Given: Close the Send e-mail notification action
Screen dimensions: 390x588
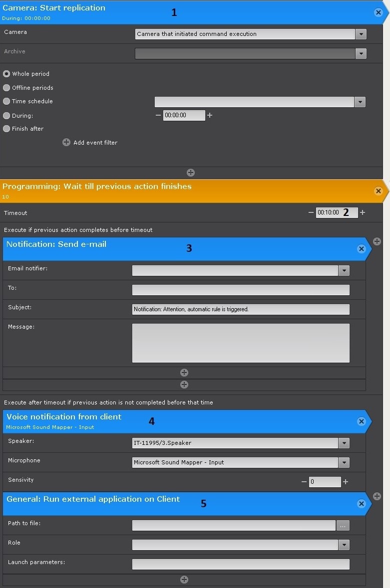Looking at the screenshot, I should click(362, 249).
